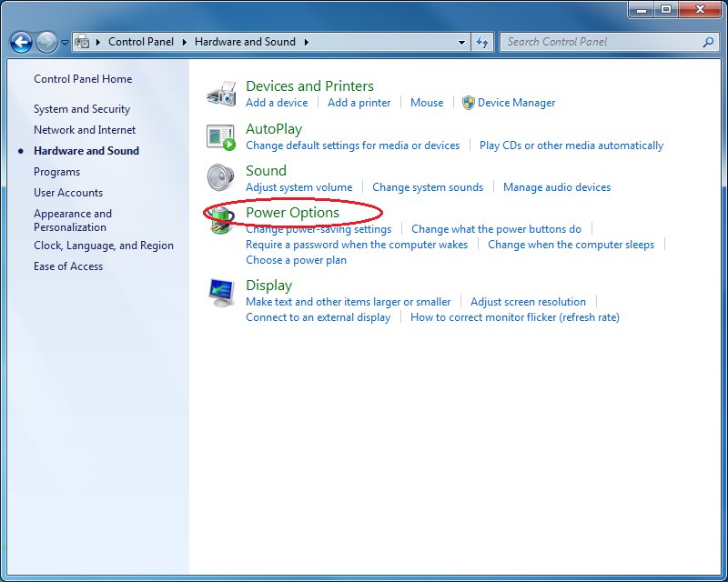Click inside the Search Control Panel field

pyautogui.click(x=601, y=42)
